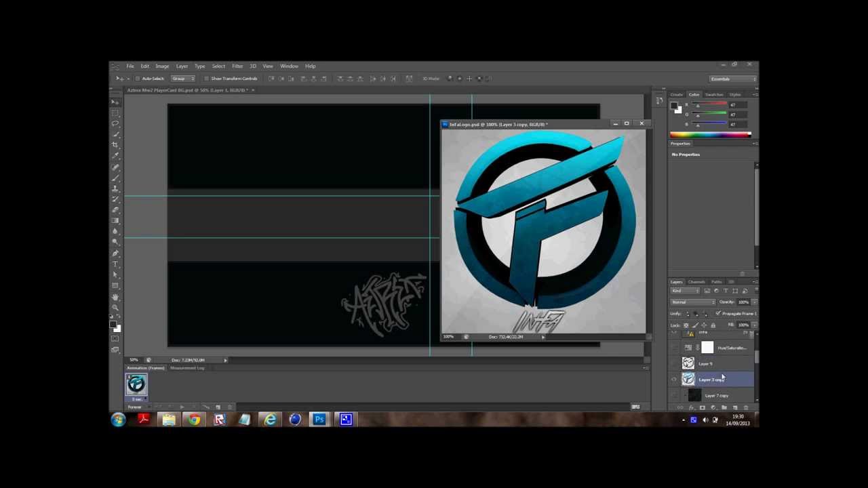
Task: Click the new group folder icon
Action: tap(724, 407)
